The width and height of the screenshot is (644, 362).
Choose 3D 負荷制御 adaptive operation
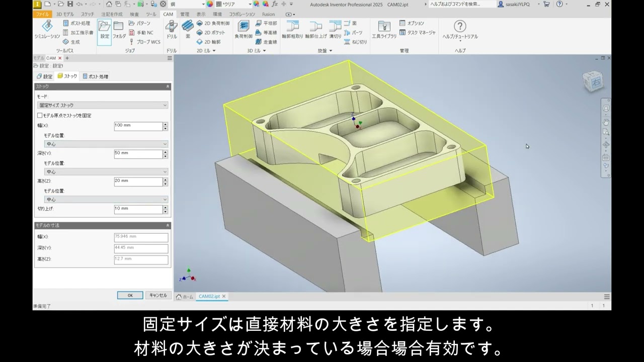coord(244,30)
